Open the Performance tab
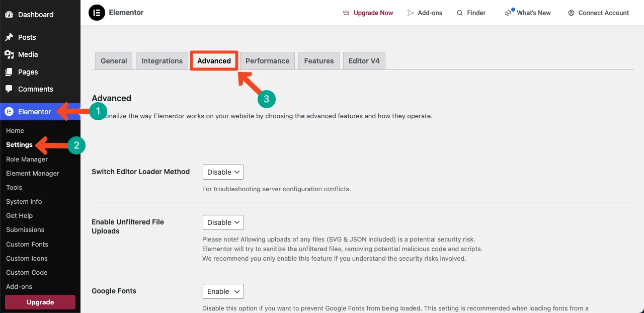This screenshot has width=644, height=313. (267, 61)
